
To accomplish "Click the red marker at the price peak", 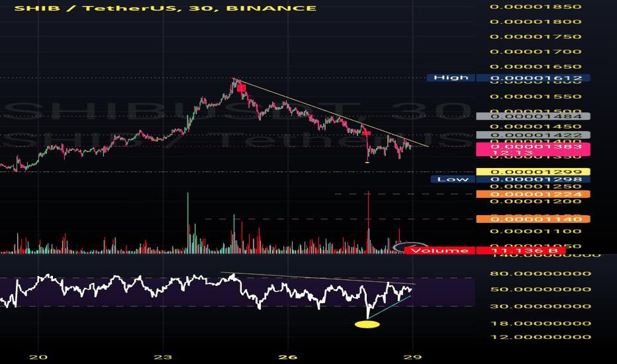I will (241, 88).
